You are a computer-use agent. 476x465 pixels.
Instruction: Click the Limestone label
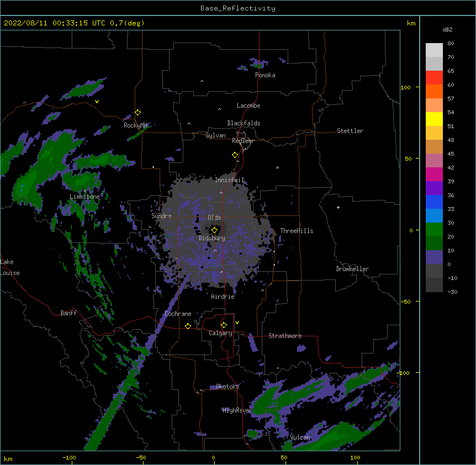click(x=84, y=197)
